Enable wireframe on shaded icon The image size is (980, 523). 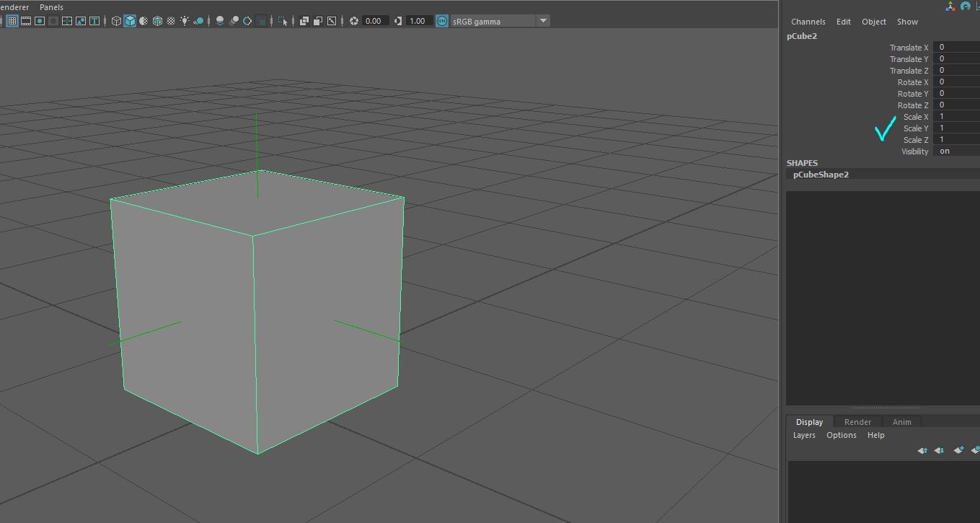click(157, 21)
